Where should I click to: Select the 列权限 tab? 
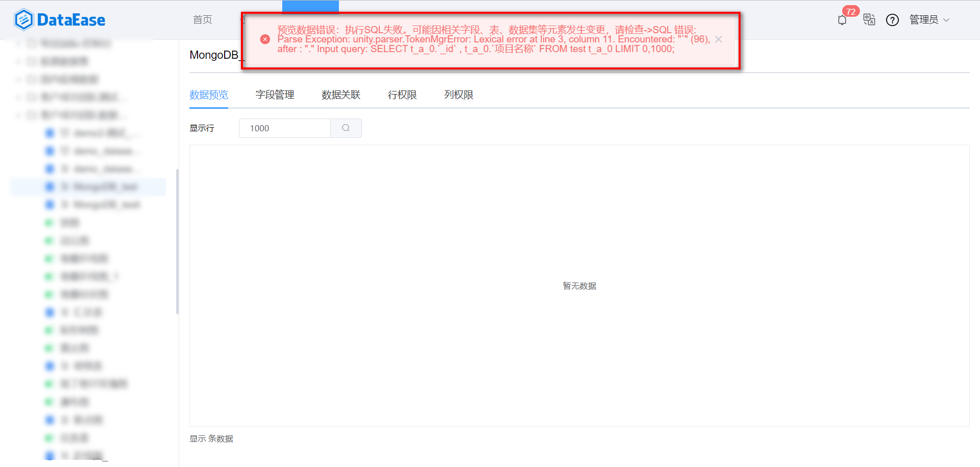tap(459, 95)
